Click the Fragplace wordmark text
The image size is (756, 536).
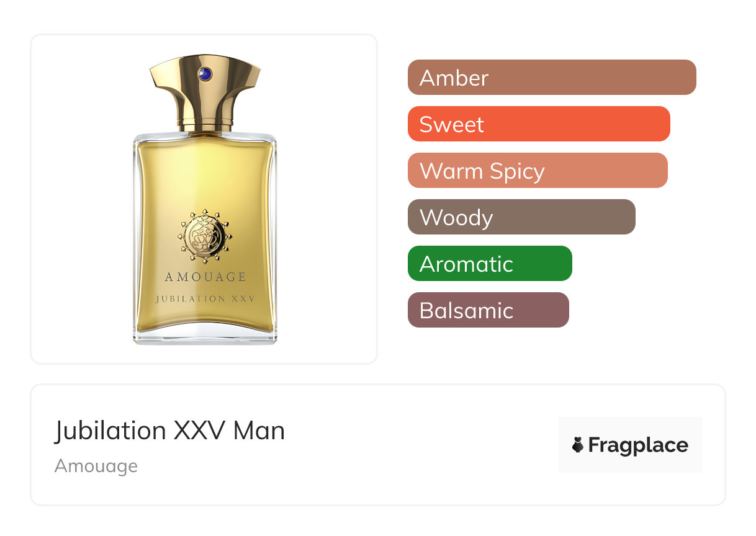pyautogui.click(x=638, y=445)
